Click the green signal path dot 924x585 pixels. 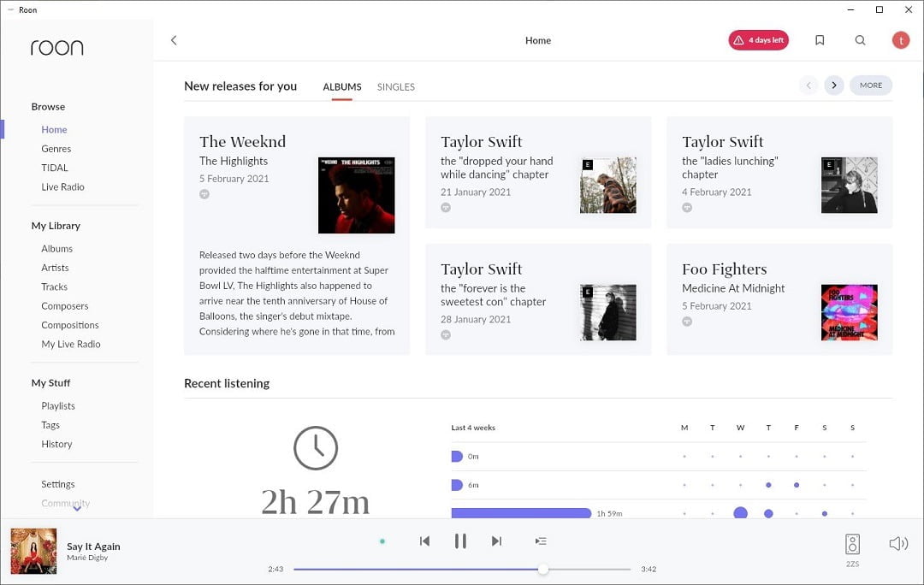(382, 541)
